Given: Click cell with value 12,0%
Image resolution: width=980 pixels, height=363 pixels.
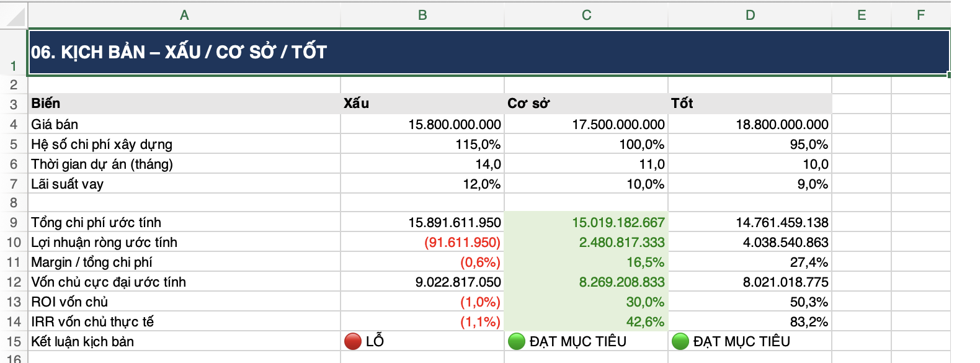Looking at the screenshot, I should pyautogui.click(x=422, y=184).
